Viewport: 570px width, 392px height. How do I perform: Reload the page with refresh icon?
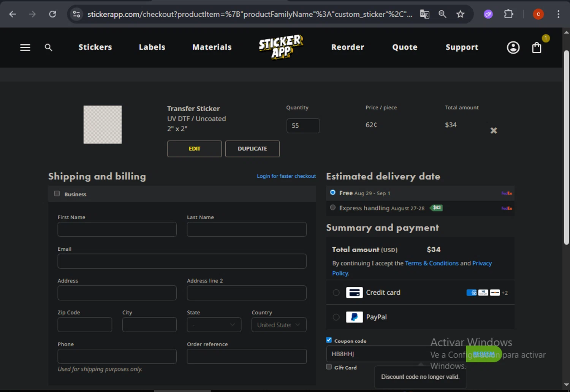click(52, 14)
